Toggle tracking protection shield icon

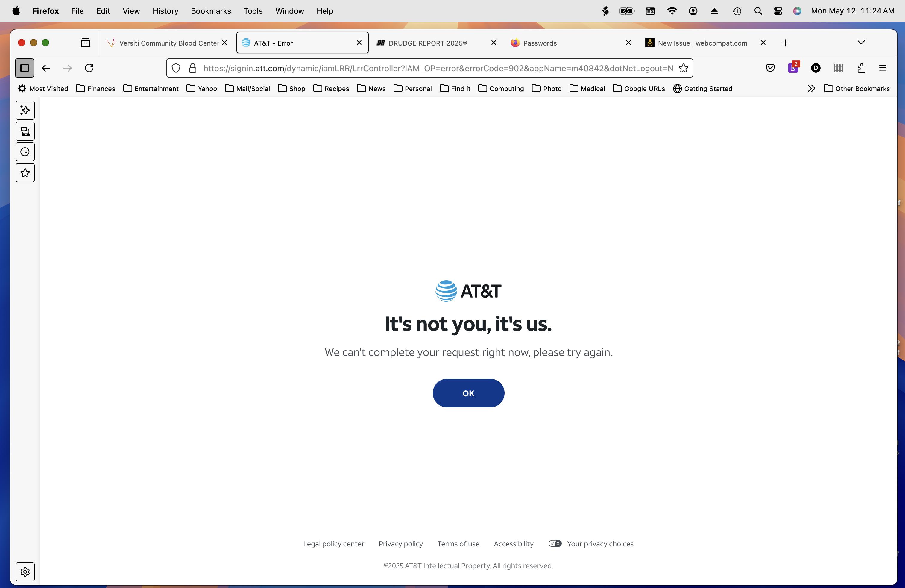coord(176,68)
